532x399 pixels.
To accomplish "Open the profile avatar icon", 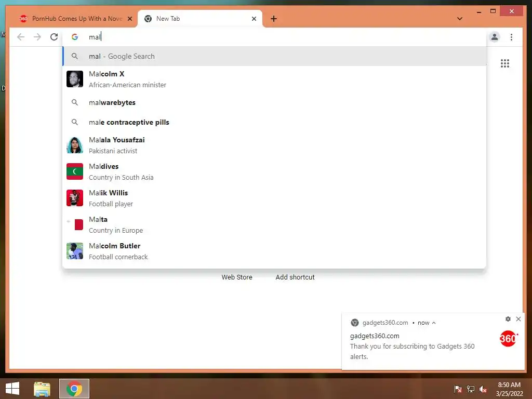I will tap(495, 37).
